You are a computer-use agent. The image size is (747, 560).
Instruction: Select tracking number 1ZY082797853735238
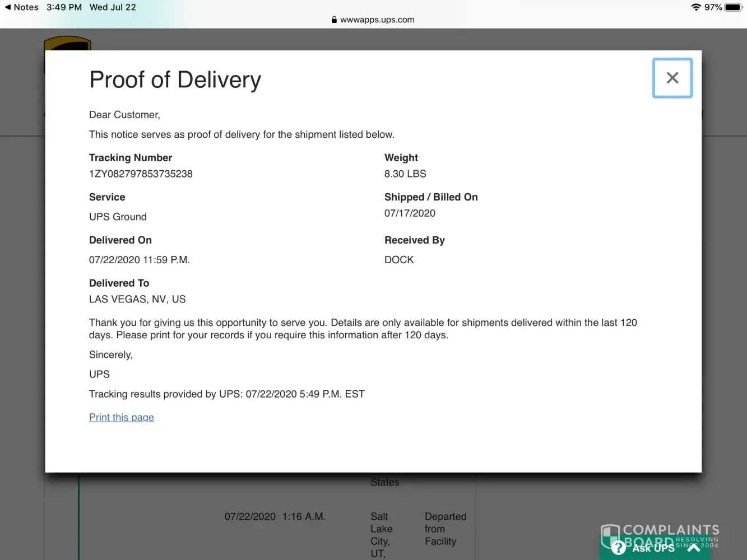point(141,174)
